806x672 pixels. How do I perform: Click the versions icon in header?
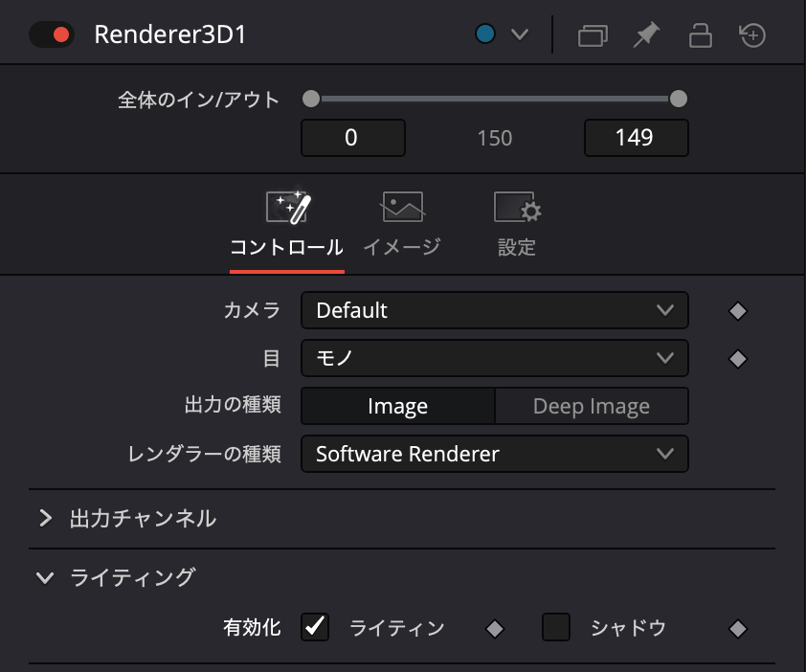[x=593, y=35]
